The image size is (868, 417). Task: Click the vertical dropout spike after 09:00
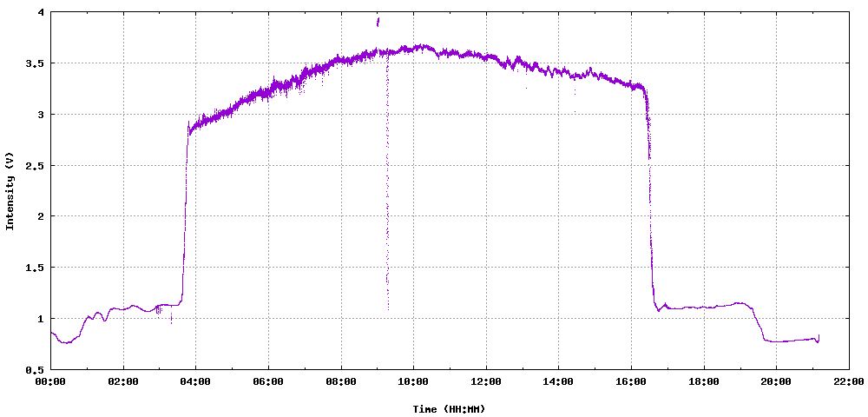click(x=387, y=182)
